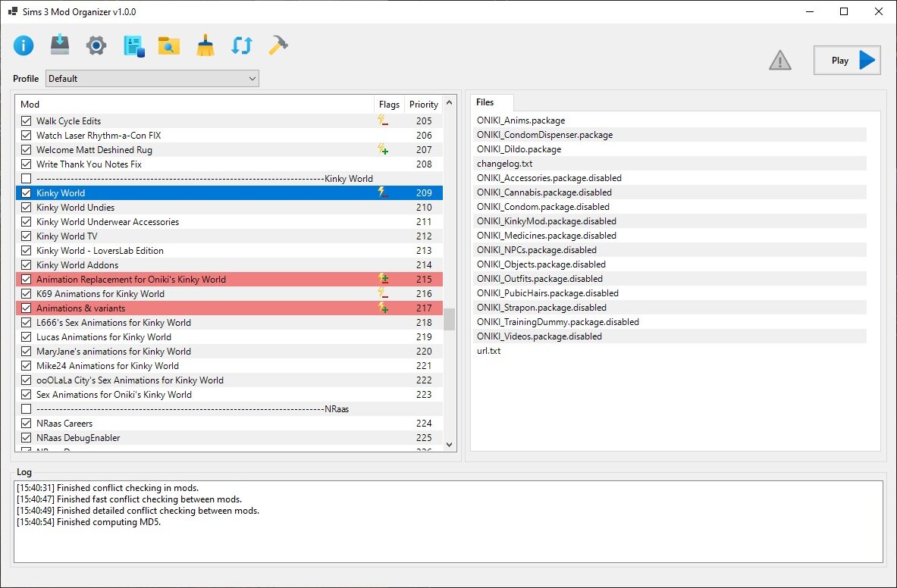This screenshot has width=897, height=588.
Task: Toggle the NRaas separator checkbox
Action: (x=26, y=408)
